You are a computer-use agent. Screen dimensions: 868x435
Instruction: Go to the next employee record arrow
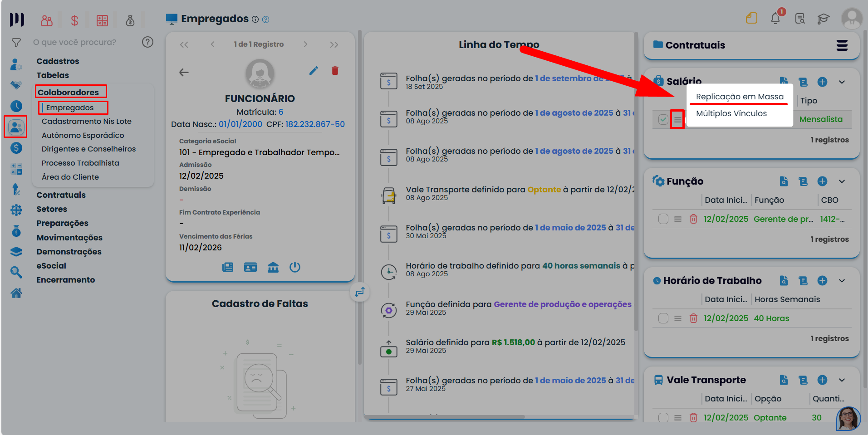[x=305, y=44]
